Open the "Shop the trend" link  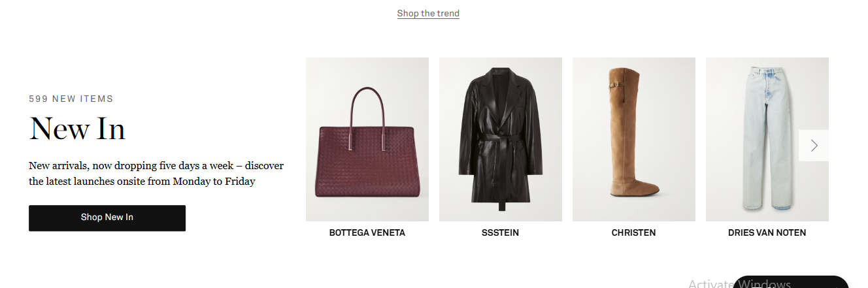[x=428, y=13]
